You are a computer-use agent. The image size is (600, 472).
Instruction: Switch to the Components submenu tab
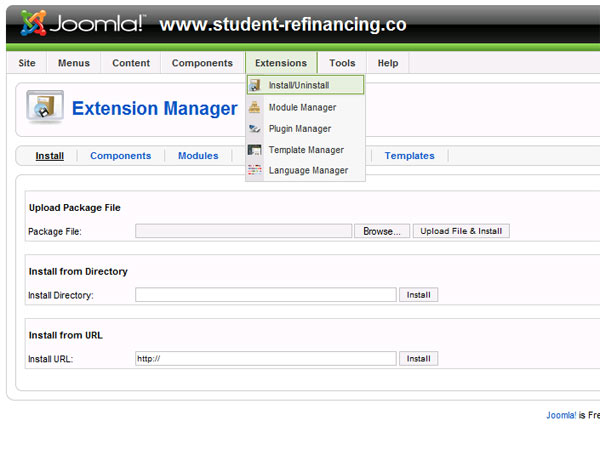121,156
